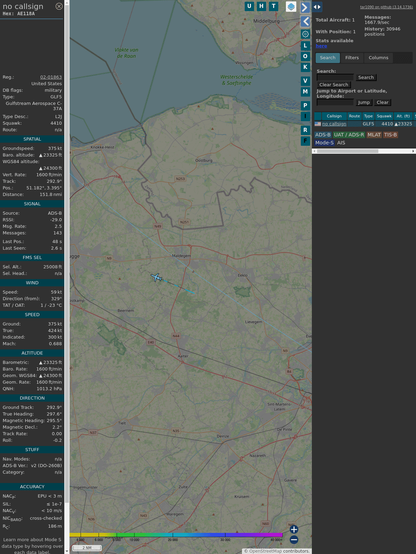The width and height of the screenshot is (416, 554).
Task: Click the ADS-B source legend label
Action: coord(323,135)
